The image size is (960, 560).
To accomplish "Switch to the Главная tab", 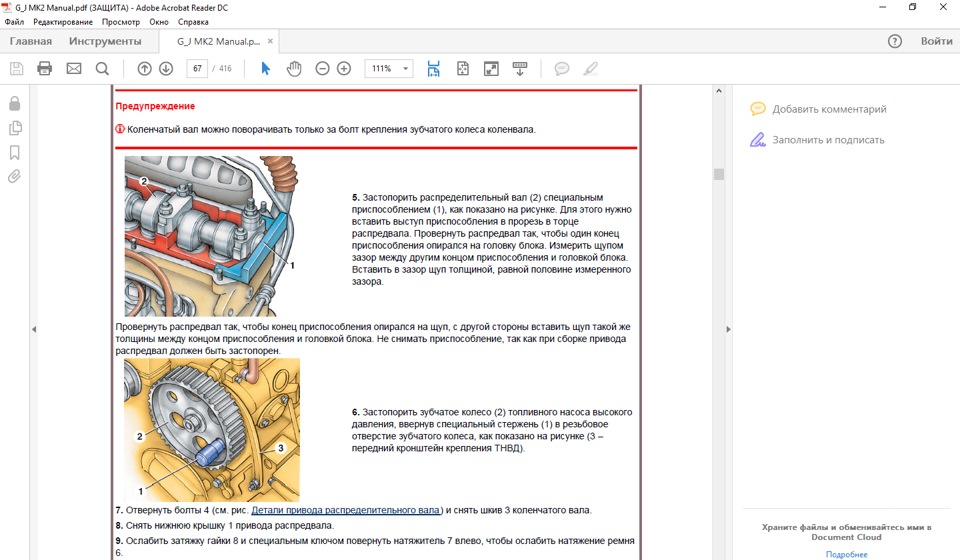I will pyautogui.click(x=31, y=41).
